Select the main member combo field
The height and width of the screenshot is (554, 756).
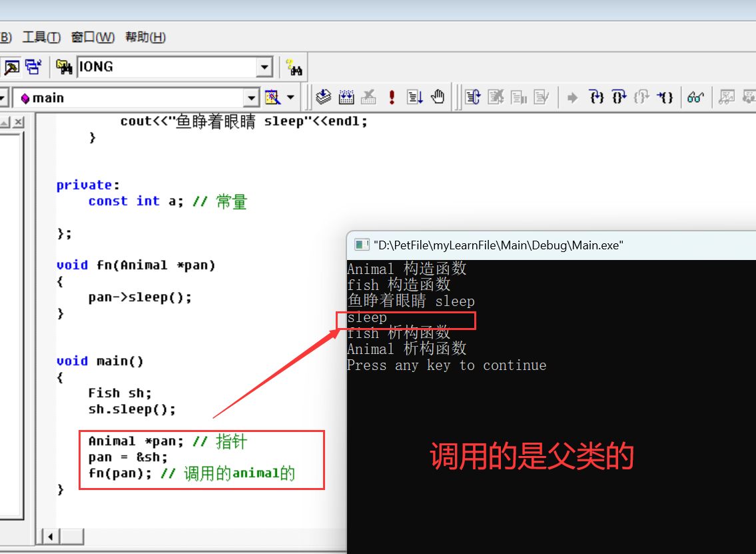point(129,98)
